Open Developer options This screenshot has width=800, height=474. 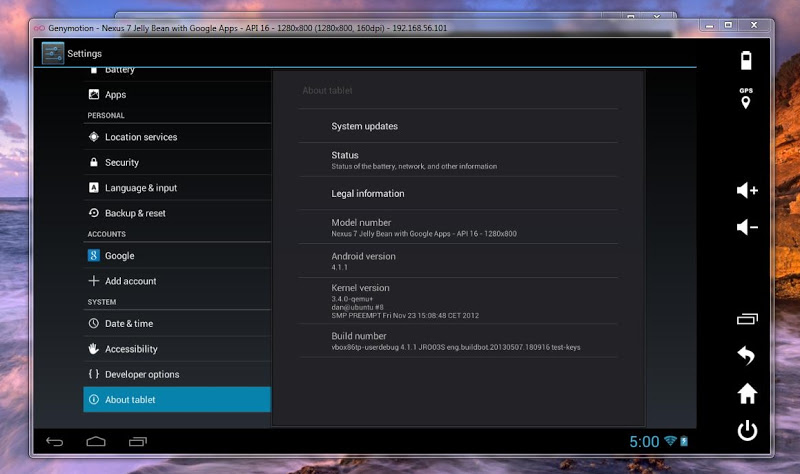[x=177, y=374]
